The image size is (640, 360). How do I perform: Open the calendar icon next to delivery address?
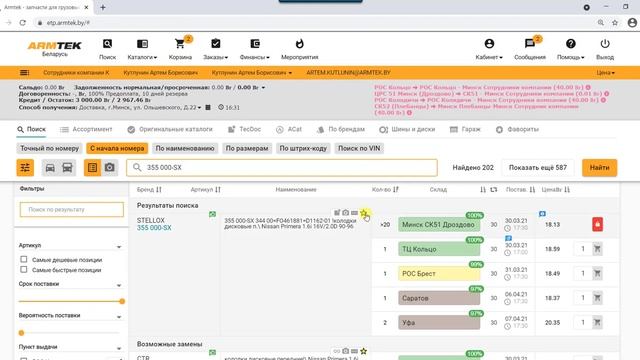208,107
